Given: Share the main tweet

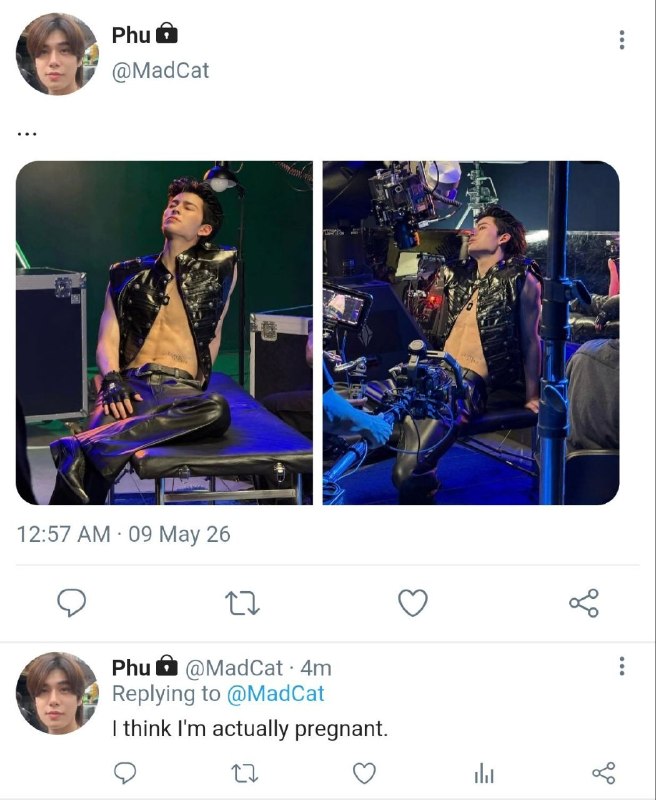Looking at the screenshot, I should [x=584, y=603].
